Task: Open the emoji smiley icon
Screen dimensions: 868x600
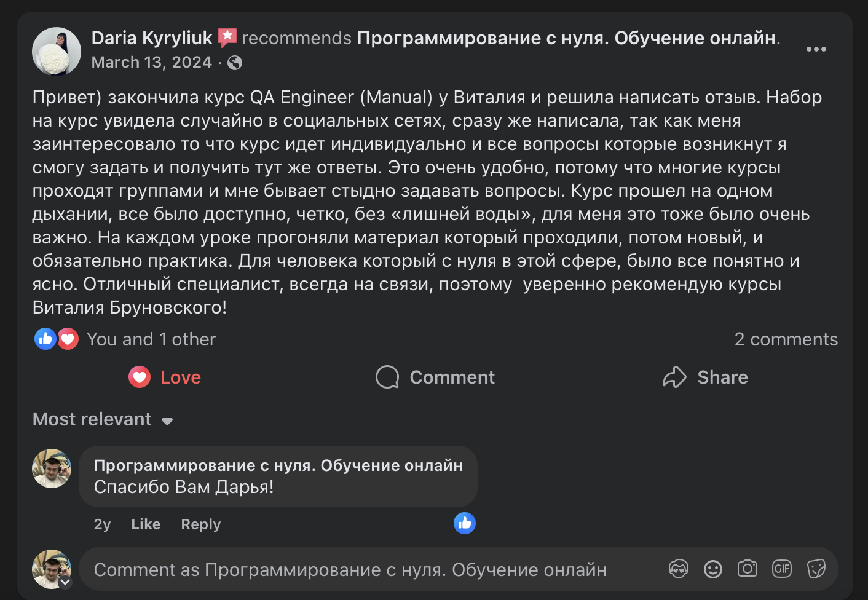Action: pyautogui.click(x=712, y=569)
